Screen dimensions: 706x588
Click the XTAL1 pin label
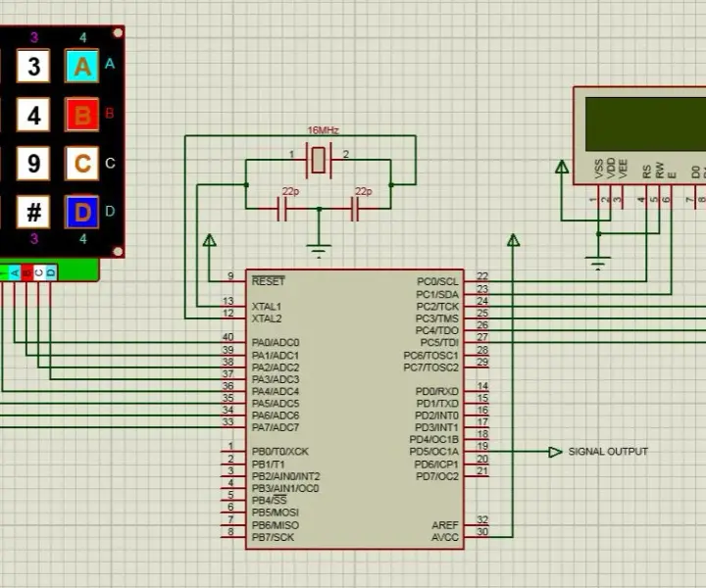point(267,307)
